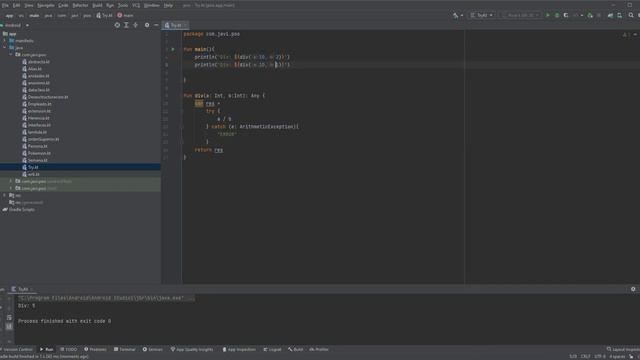Screen dimensions: 640x360
Task: Open Run panel settings gear
Action: (633, 289)
